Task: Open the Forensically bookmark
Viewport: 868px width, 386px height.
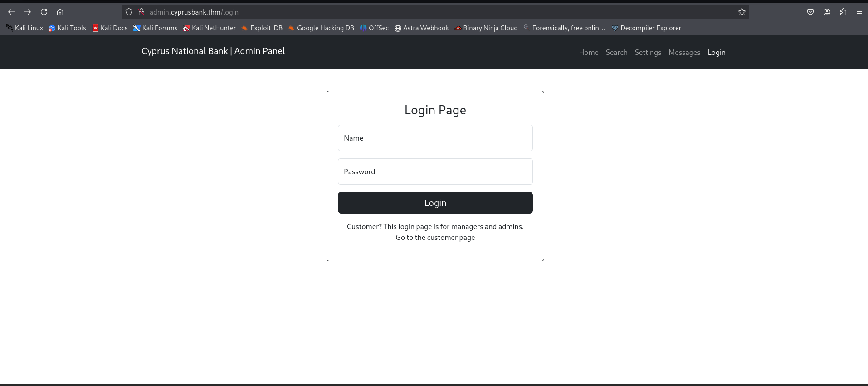Action: click(565, 28)
